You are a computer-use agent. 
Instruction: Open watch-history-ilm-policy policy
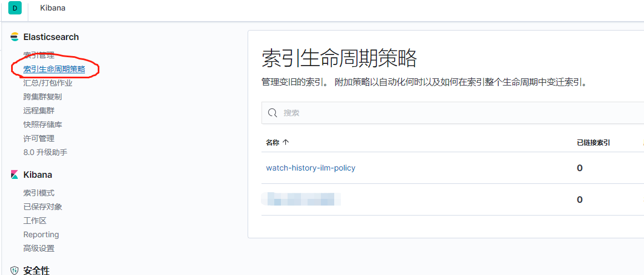pos(310,168)
